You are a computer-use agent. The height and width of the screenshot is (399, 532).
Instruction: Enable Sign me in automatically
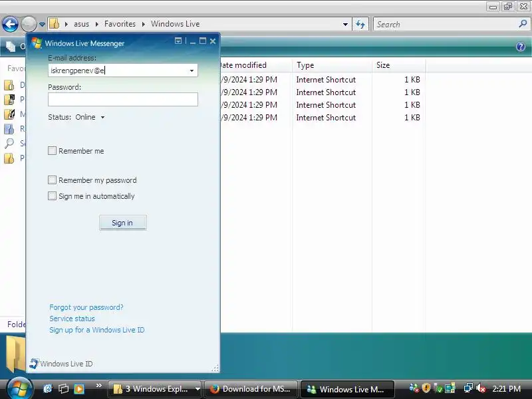coord(52,196)
